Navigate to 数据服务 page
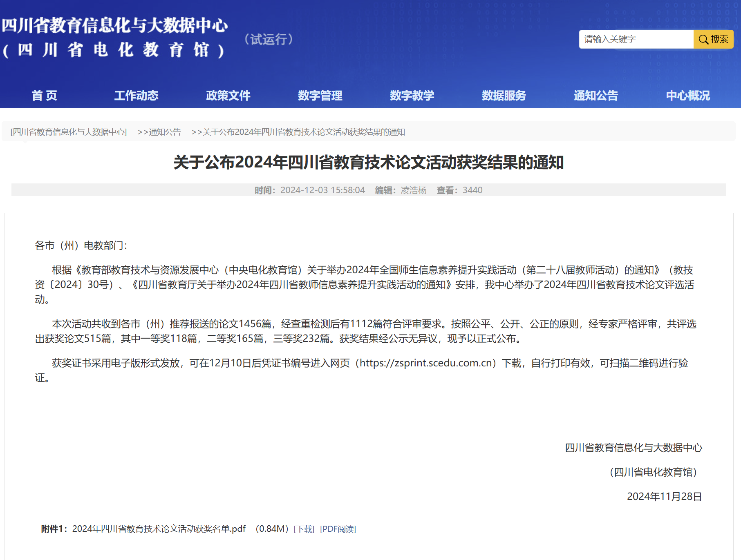 pos(504,96)
